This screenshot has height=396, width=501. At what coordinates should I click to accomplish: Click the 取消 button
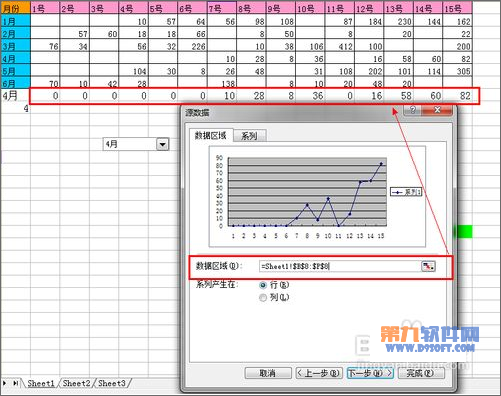[x=268, y=373]
